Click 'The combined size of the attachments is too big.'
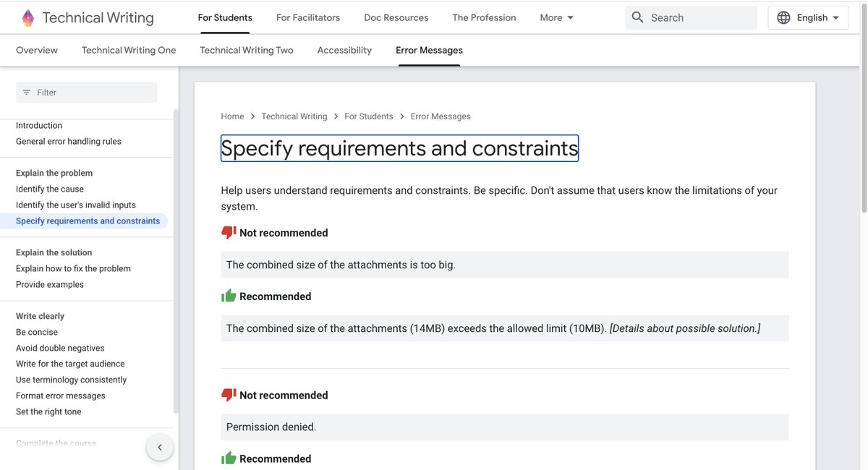This screenshot has height=470, width=868. 341,265
